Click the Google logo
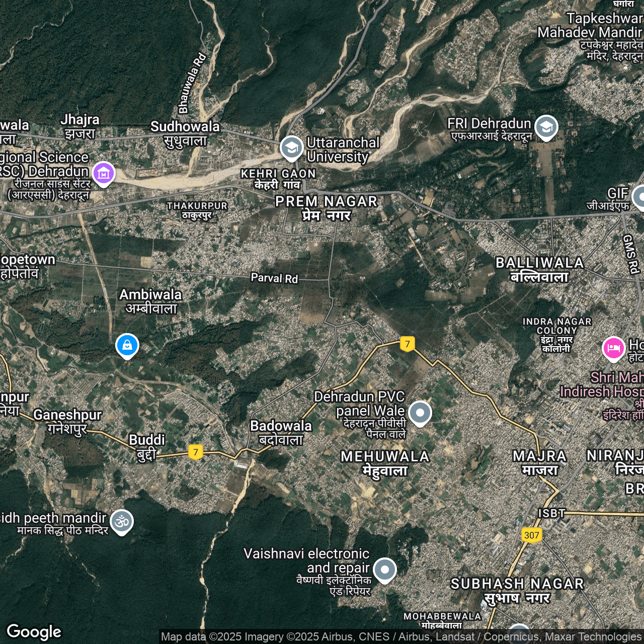Screen dimensions: 644x644 pyautogui.click(x=34, y=631)
